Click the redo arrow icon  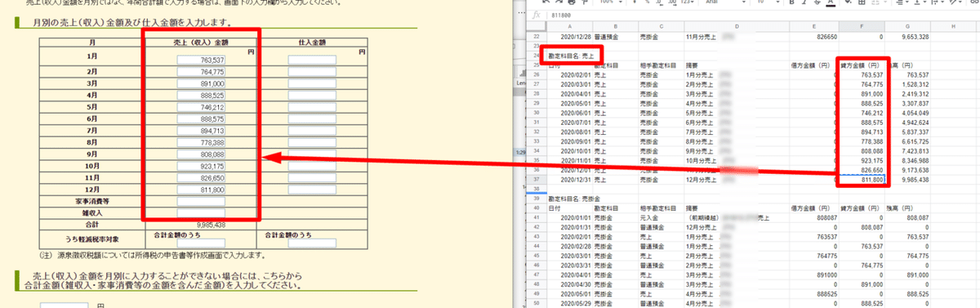[559, 2]
